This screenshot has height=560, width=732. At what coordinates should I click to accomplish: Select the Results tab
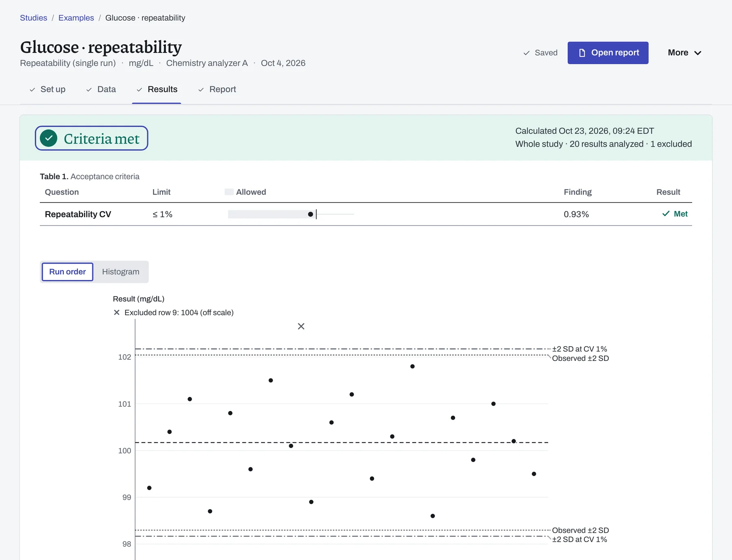click(x=157, y=89)
